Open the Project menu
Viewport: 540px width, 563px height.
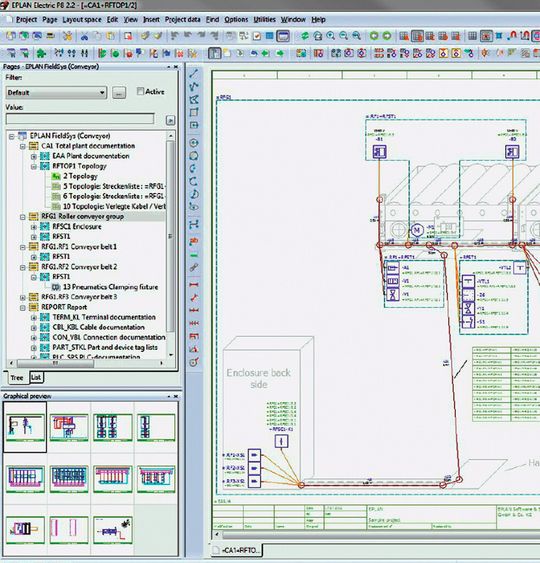coord(26,19)
